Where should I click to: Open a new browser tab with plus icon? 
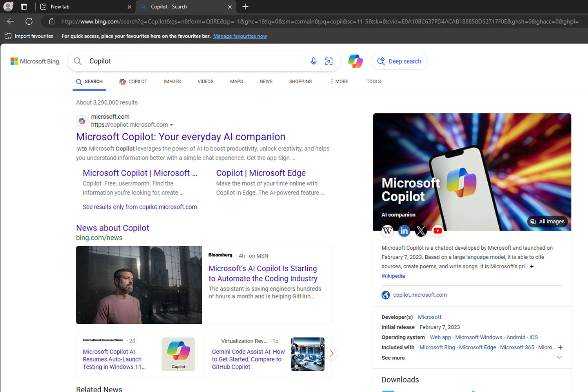245,7
